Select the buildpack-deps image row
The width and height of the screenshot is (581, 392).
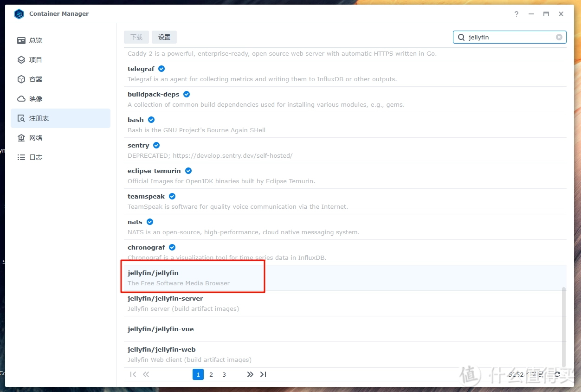pos(345,99)
